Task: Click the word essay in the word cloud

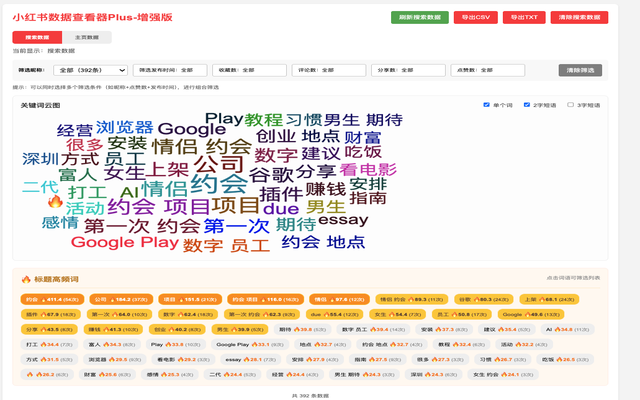Action: point(343,220)
